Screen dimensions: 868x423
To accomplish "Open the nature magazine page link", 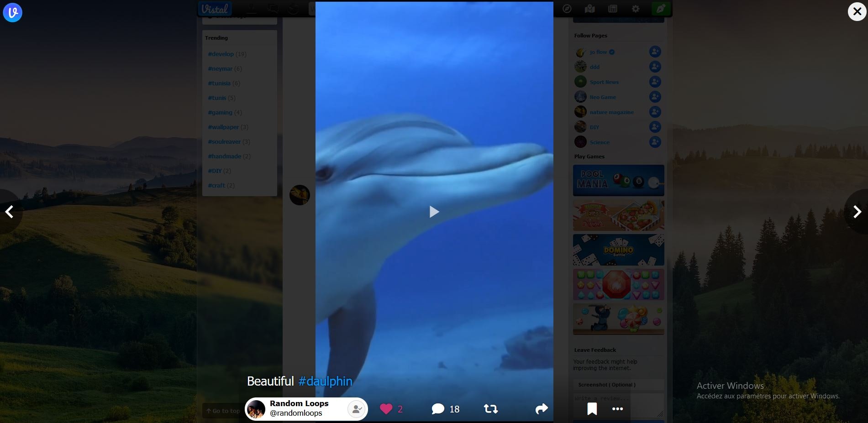I will tap(611, 112).
